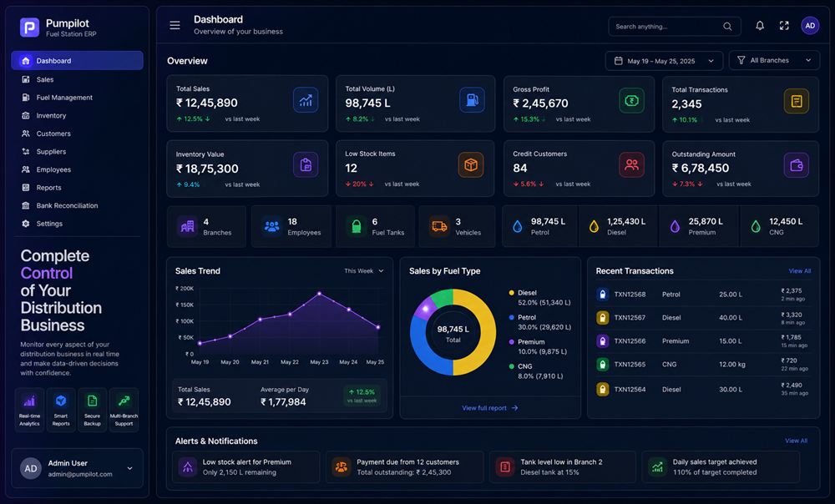
Task: Click the Daily sales target achieved alert
Action: point(721,467)
